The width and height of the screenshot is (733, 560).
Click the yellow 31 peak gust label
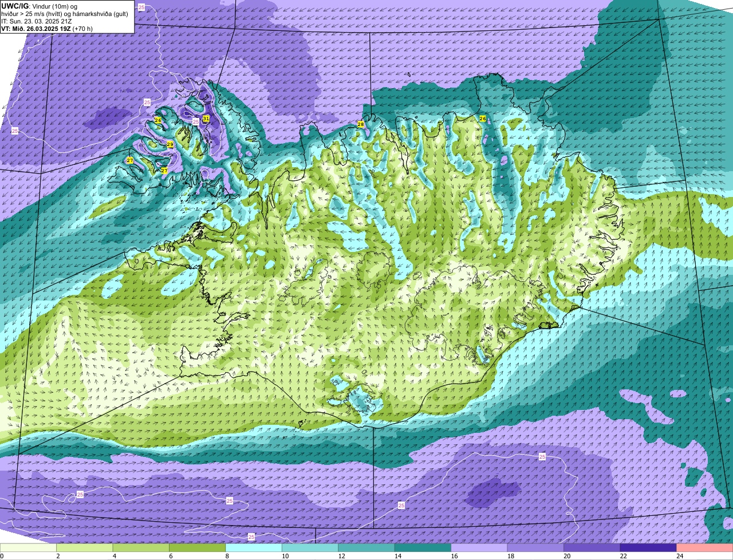tap(206, 119)
